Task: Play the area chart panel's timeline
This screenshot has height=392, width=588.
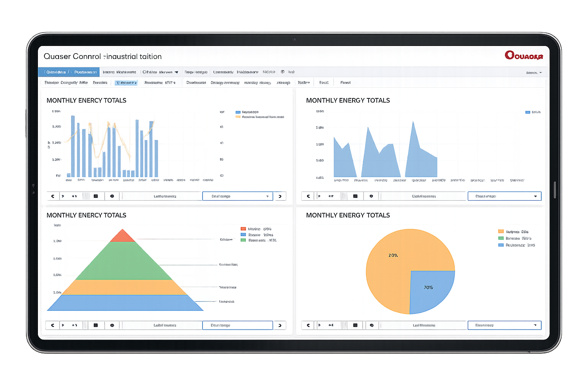Action: point(319,196)
